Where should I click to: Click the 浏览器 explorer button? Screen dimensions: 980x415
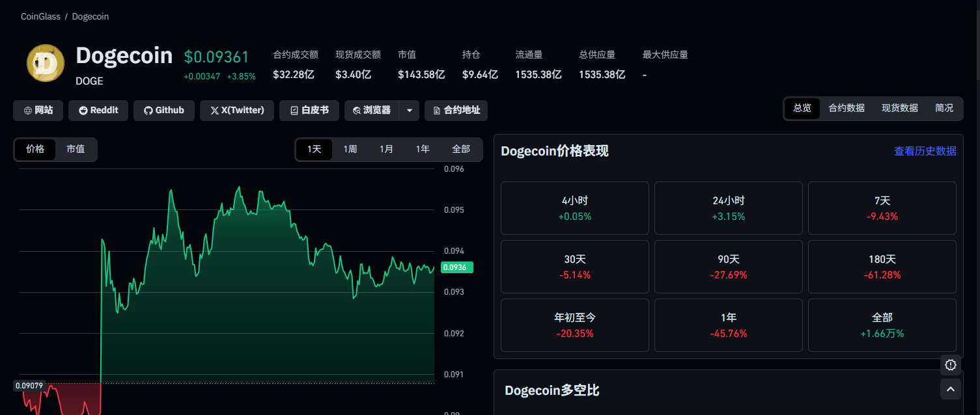[372, 111]
